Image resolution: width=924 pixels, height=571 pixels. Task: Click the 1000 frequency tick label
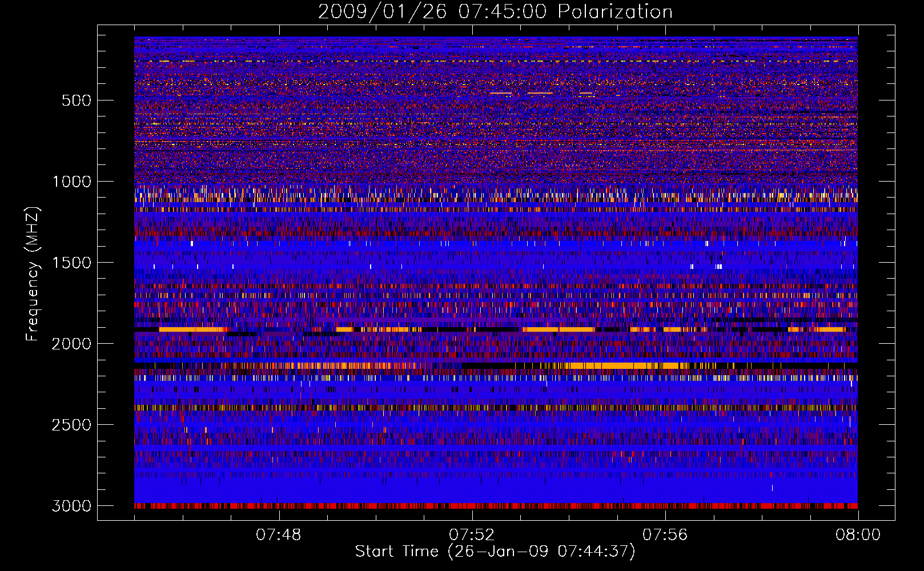71,182
